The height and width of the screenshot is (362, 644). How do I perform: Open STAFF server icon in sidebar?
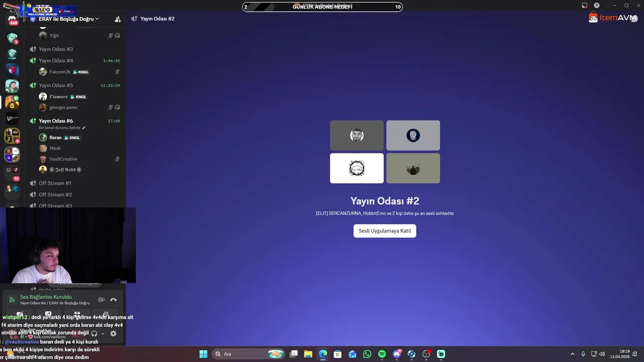click(12, 54)
